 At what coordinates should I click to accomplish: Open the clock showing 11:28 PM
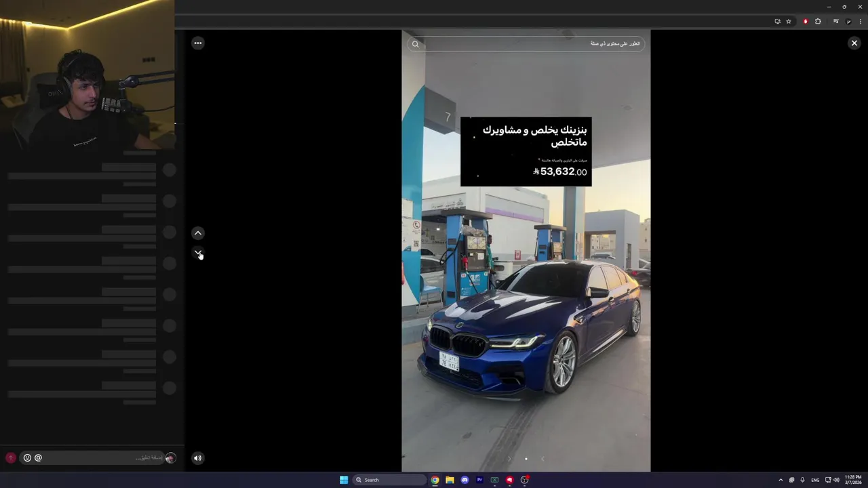point(853,480)
